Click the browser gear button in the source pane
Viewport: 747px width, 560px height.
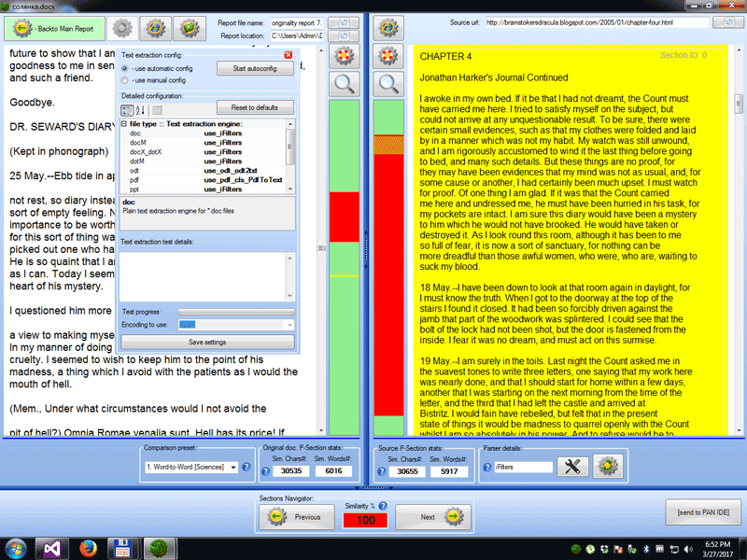click(x=388, y=29)
